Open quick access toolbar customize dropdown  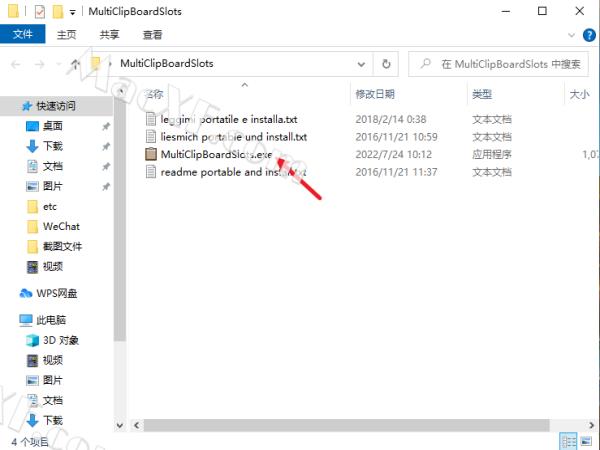click(x=72, y=12)
